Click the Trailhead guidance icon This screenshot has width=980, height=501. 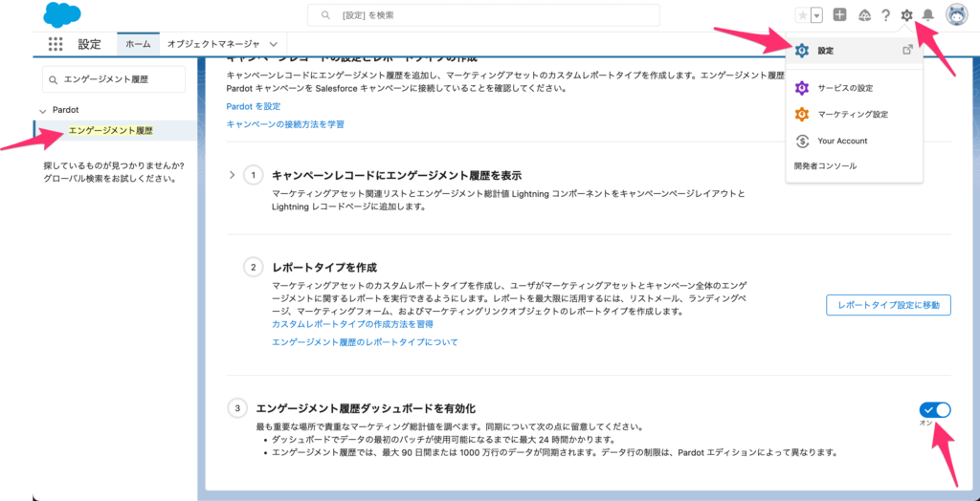click(863, 15)
